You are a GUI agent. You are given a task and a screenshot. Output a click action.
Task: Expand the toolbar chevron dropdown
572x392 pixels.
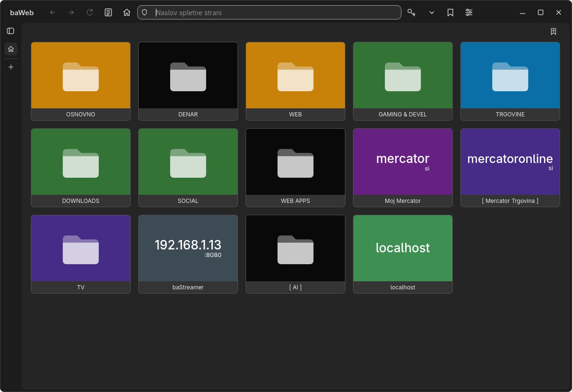[432, 12]
